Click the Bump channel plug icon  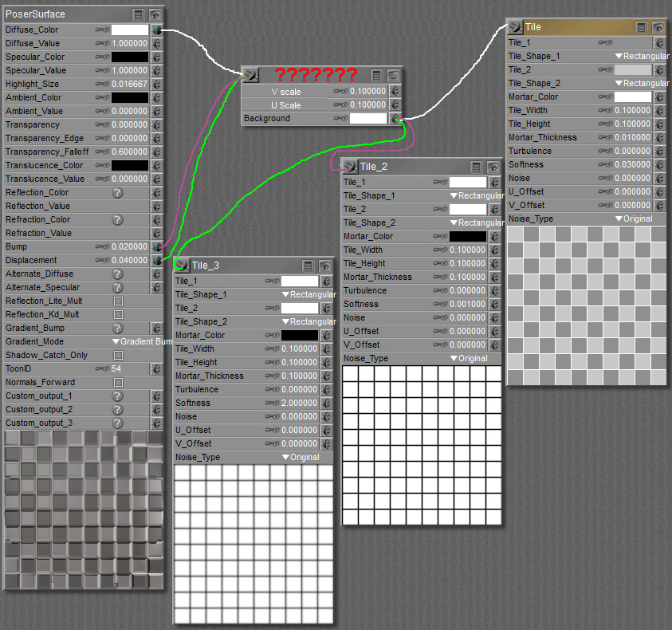157,247
